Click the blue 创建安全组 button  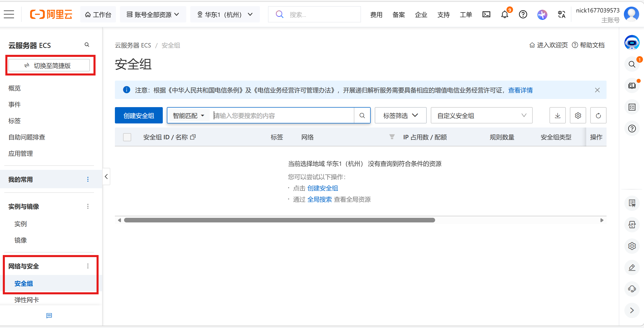click(139, 116)
